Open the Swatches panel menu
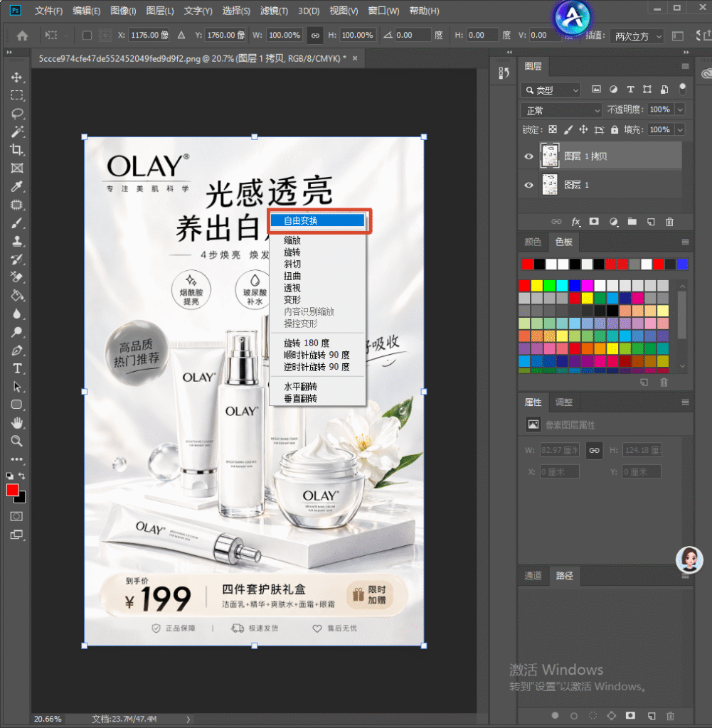Viewport: 712px width, 728px height. point(685,242)
